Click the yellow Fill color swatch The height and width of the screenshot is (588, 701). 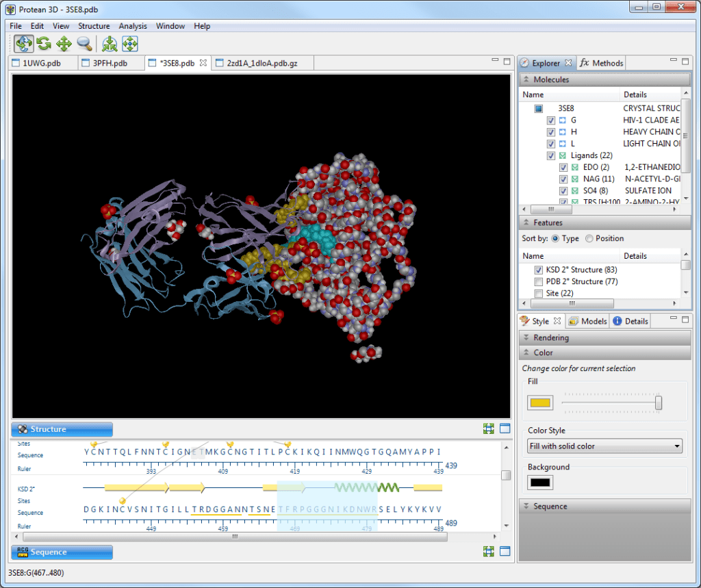540,402
